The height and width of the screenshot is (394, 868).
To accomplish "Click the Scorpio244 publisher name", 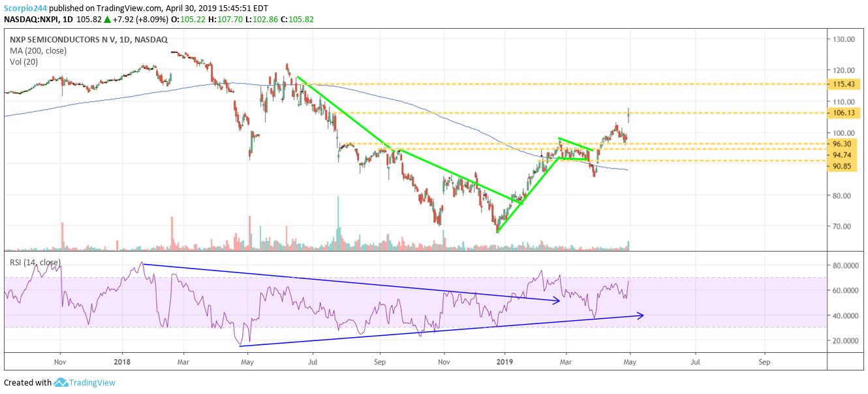I will tap(24, 9).
